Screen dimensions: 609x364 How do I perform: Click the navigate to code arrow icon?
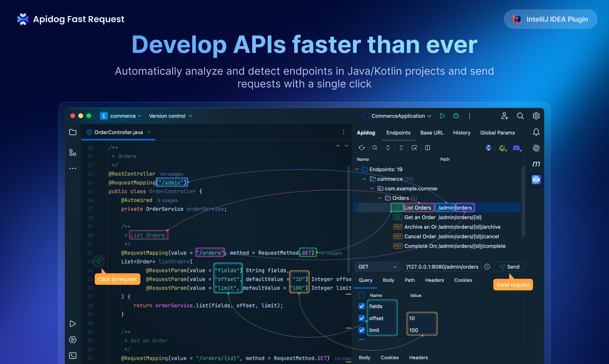coord(414,148)
